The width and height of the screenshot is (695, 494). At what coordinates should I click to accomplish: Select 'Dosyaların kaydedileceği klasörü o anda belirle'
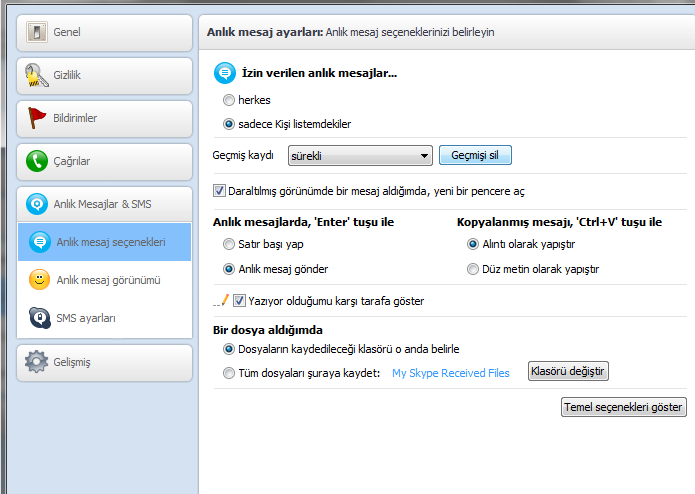pos(229,349)
